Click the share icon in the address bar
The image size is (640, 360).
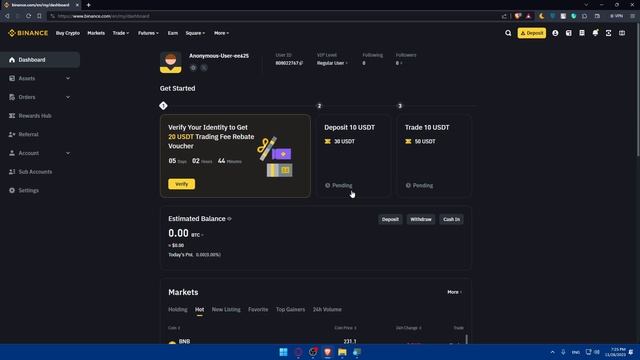504,16
